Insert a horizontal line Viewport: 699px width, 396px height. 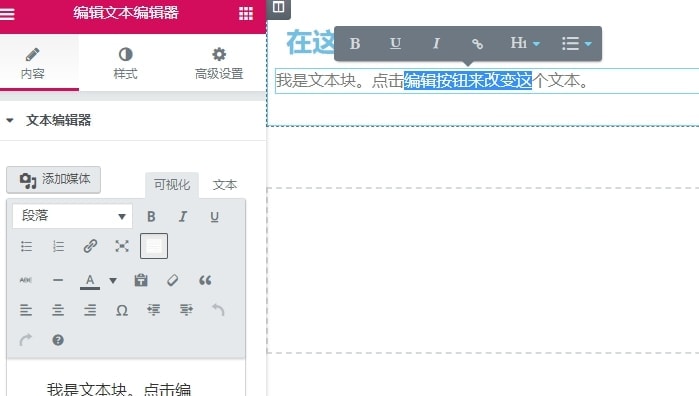pos(58,280)
